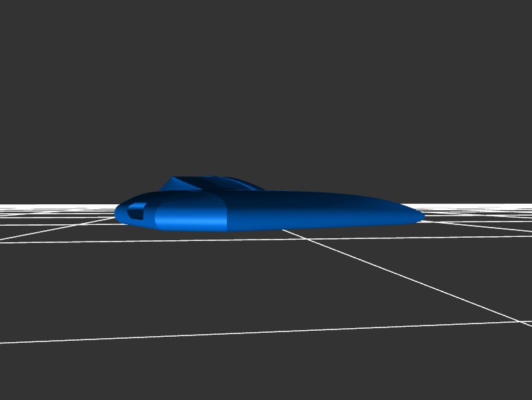Screen dimensions: 532x400
Task: Click the seam between bright panel and dark hull
Action: point(227,213)
